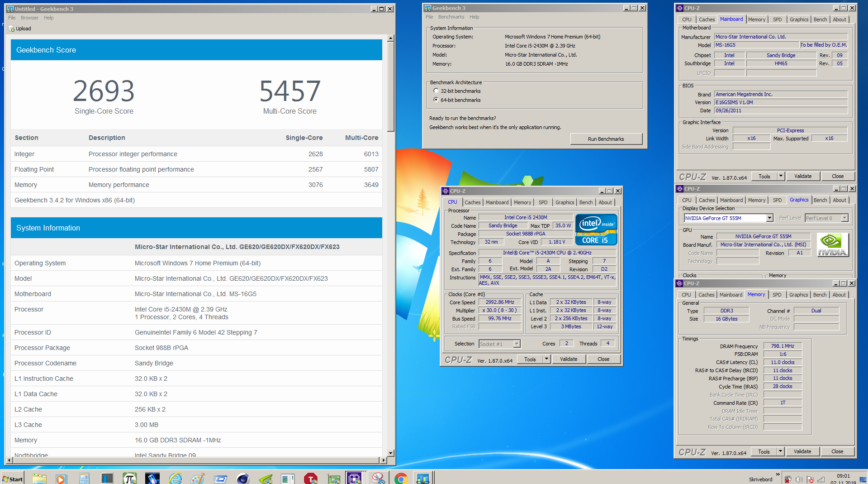Open Tools dropdown arrow in Mainboard CPU-Z
The image size is (868, 484).
(x=781, y=176)
